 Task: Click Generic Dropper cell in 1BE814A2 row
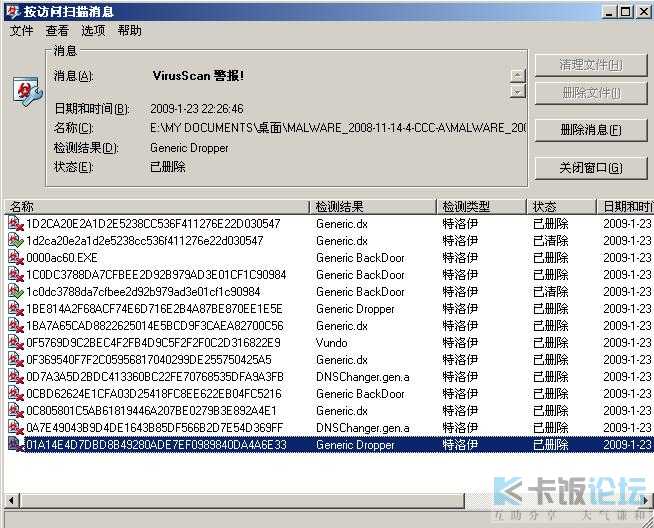click(355, 309)
